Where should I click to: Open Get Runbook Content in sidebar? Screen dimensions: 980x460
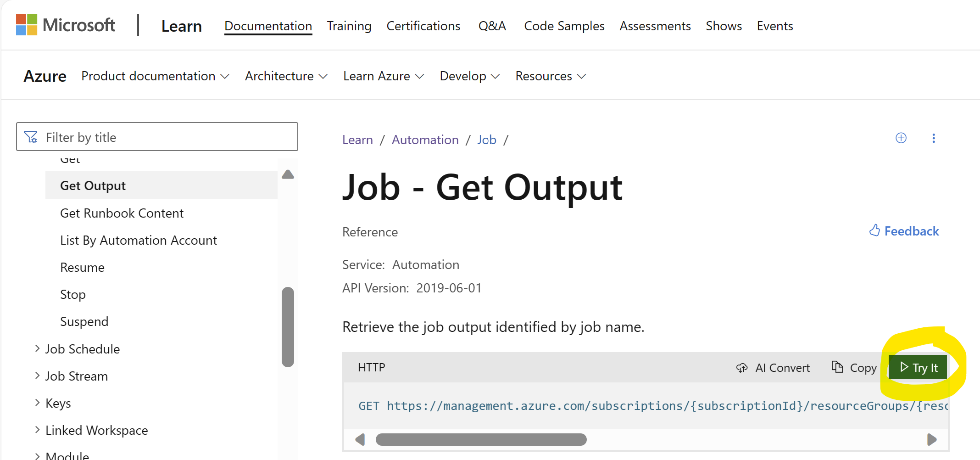tap(122, 213)
